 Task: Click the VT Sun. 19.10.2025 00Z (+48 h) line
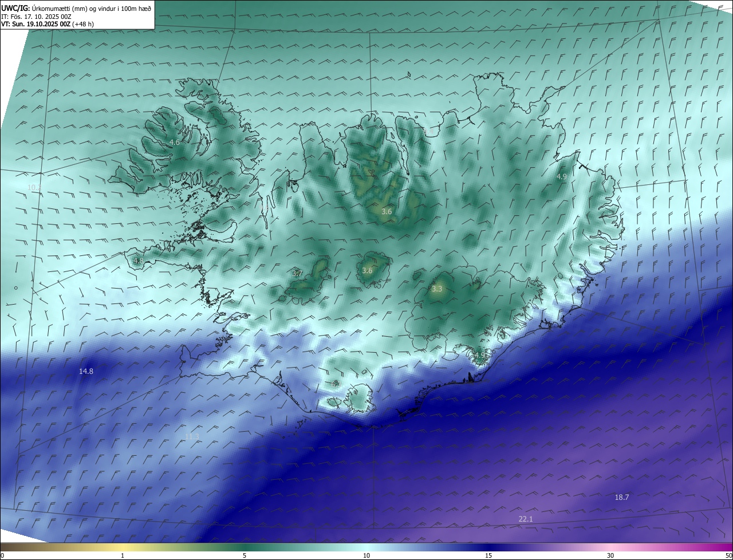[x=48, y=25]
